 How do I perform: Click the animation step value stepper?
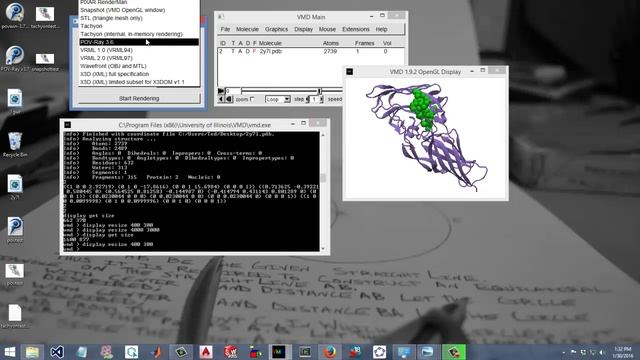pyautogui.click(x=315, y=99)
